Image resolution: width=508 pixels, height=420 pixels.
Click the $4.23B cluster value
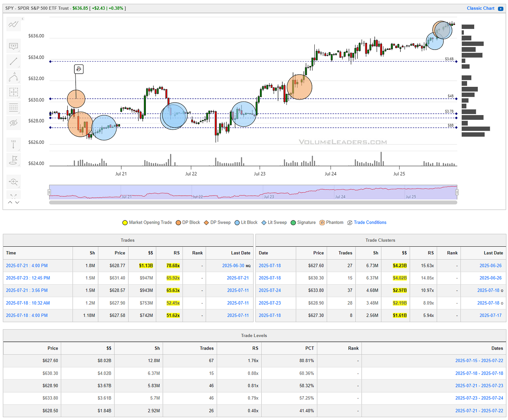[x=400, y=265]
